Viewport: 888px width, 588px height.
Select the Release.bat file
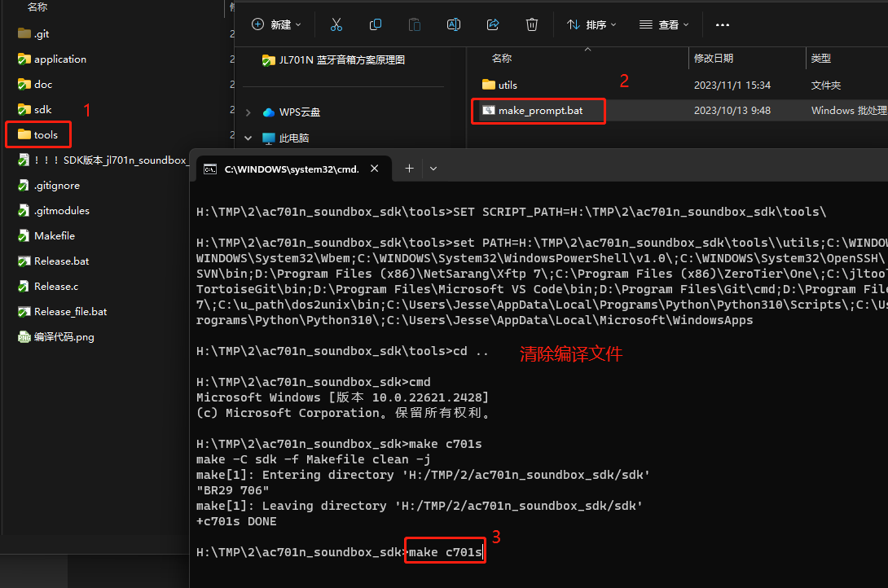53,261
